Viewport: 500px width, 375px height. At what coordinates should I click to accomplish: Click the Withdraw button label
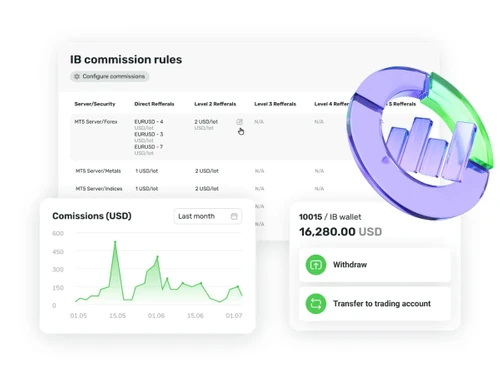[x=350, y=265]
